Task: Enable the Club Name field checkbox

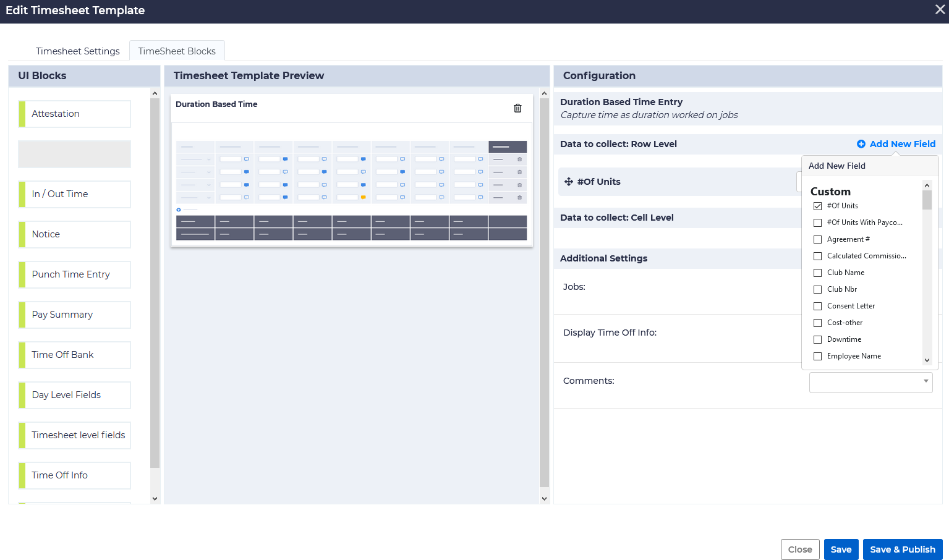Action: (817, 273)
